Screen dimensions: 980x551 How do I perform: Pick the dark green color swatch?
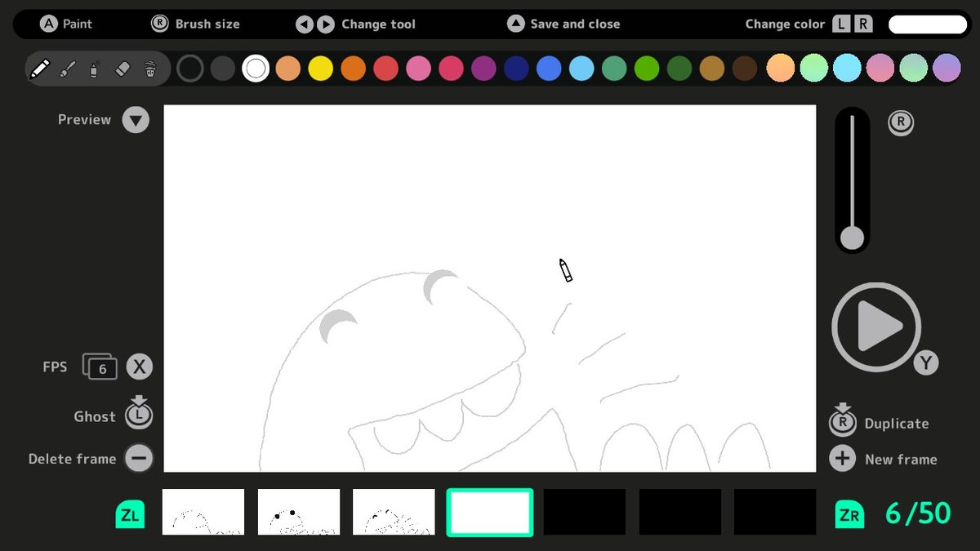(x=679, y=69)
